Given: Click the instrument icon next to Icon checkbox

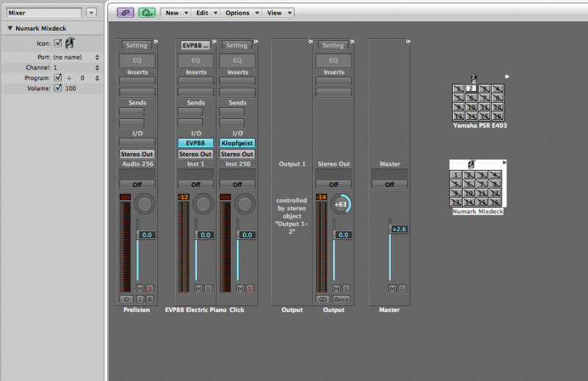Looking at the screenshot, I should click(70, 45).
